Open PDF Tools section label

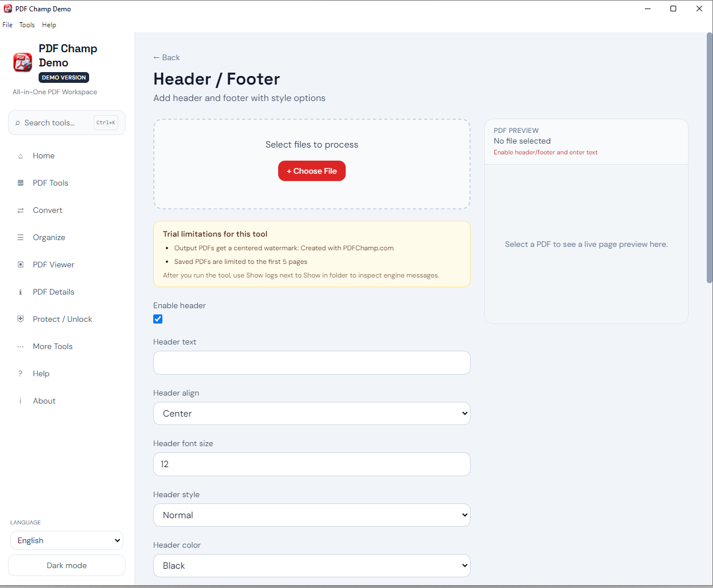(51, 183)
